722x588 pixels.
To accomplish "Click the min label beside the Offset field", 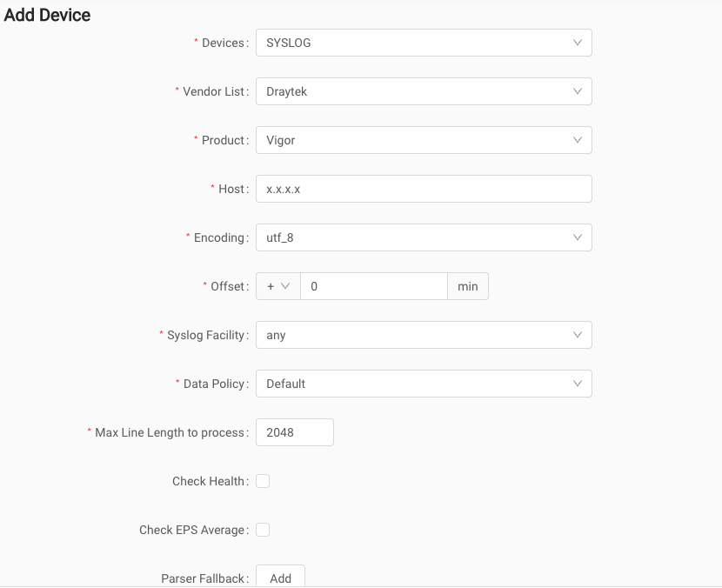I will pyautogui.click(x=468, y=285).
